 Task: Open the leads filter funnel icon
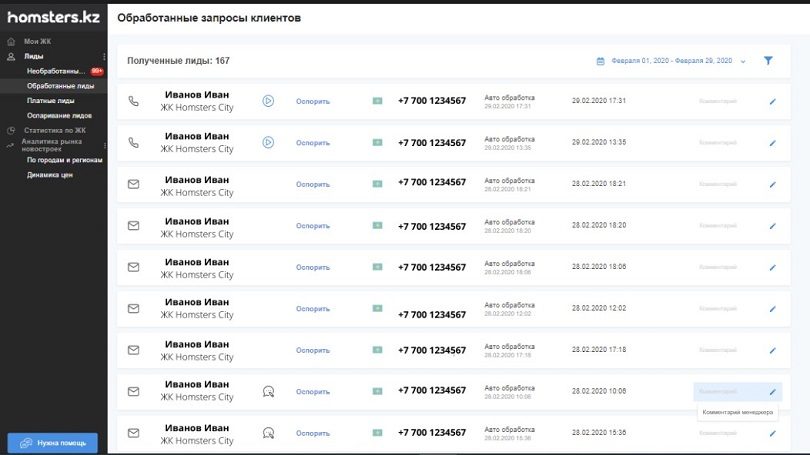(x=768, y=60)
